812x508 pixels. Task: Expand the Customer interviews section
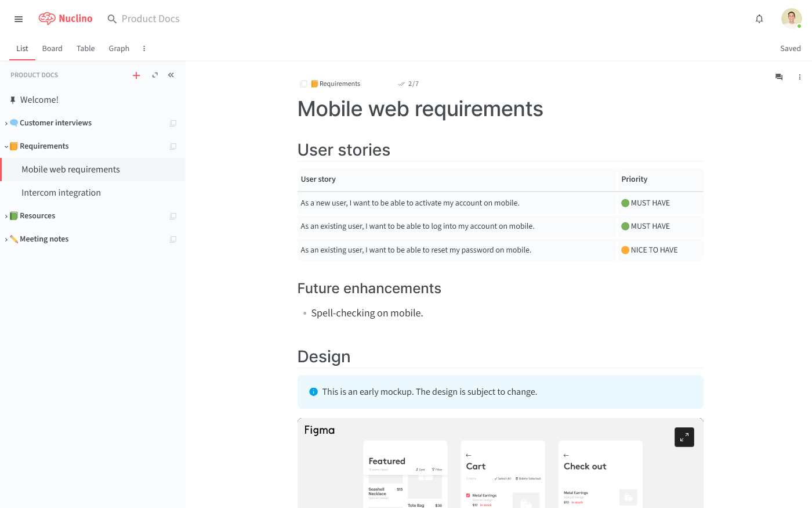coord(6,123)
